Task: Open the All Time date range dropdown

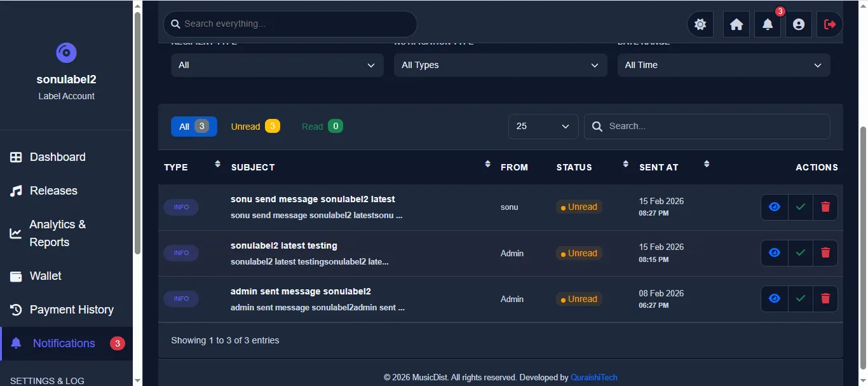Action: click(724, 65)
